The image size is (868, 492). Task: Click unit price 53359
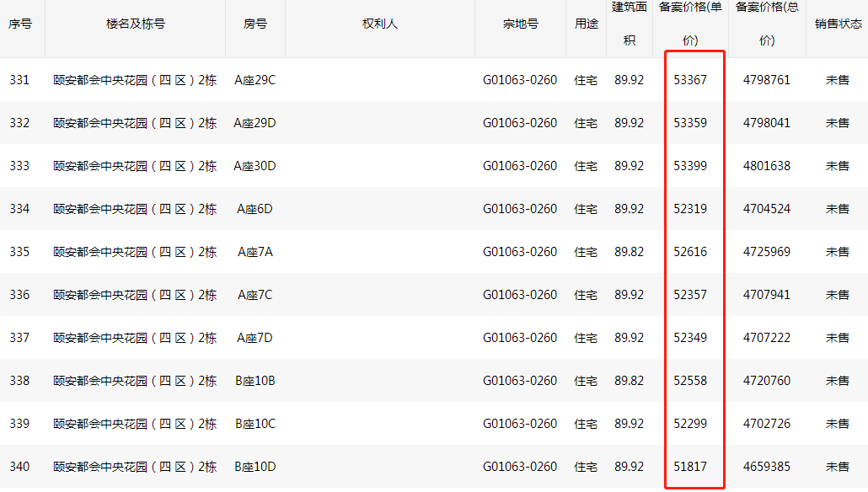690,123
